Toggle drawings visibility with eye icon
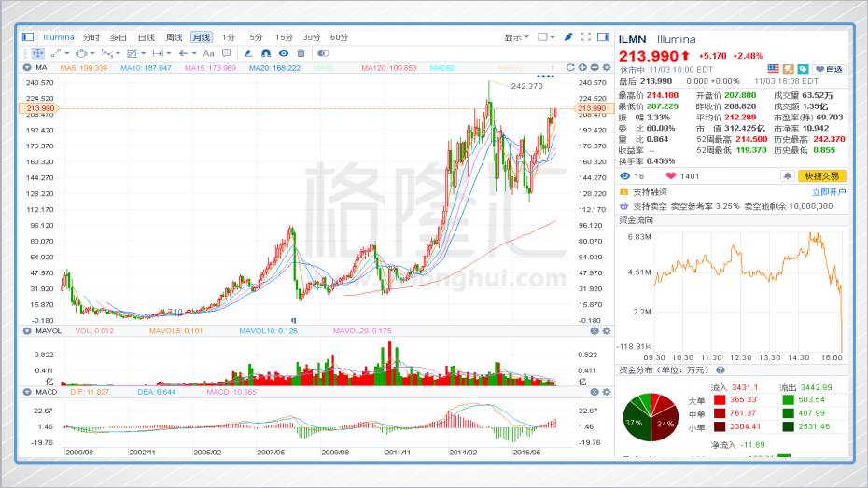Viewport: 868px width, 488px height. click(x=284, y=53)
